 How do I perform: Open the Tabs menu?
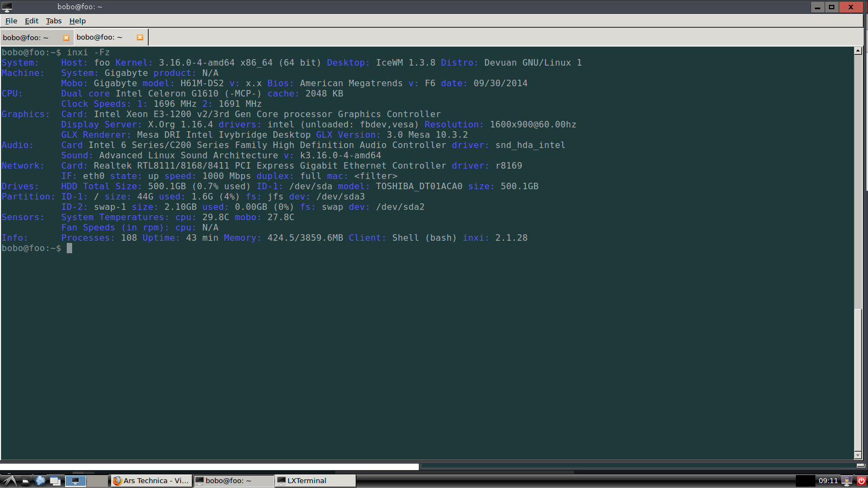click(x=54, y=21)
